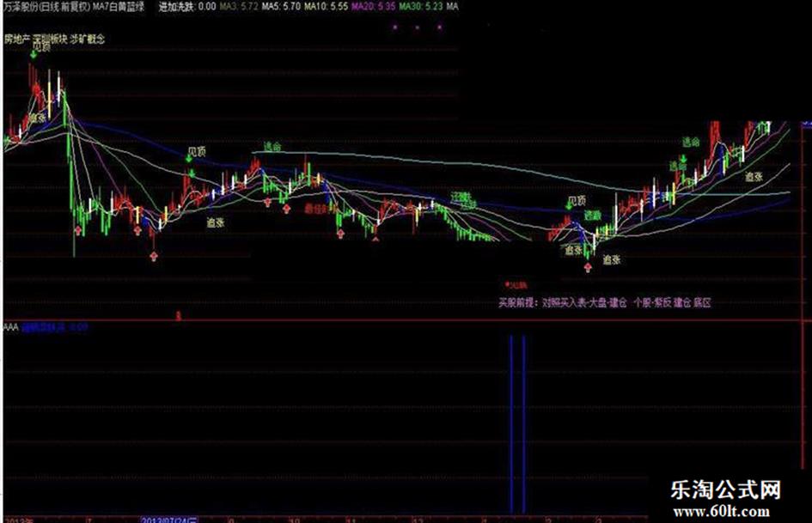Open the 房地产 sector tag
Screen dimensions: 812x523
(16, 39)
